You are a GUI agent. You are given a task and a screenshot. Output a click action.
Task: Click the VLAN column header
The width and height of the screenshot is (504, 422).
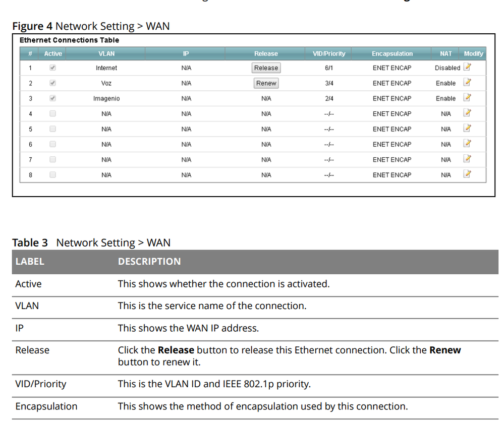click(106, 53)
